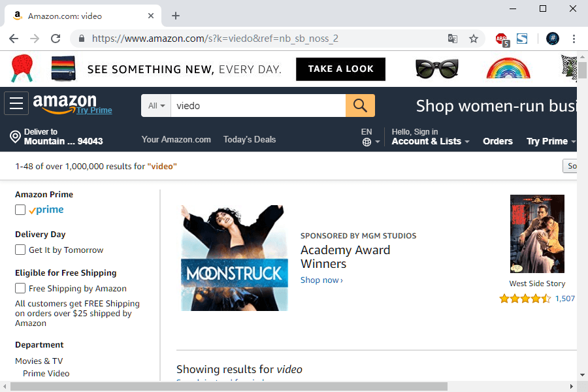Screen dimensions: 588x392
Task: Click the browser address bar URL
Action: [x=215, y=39]
